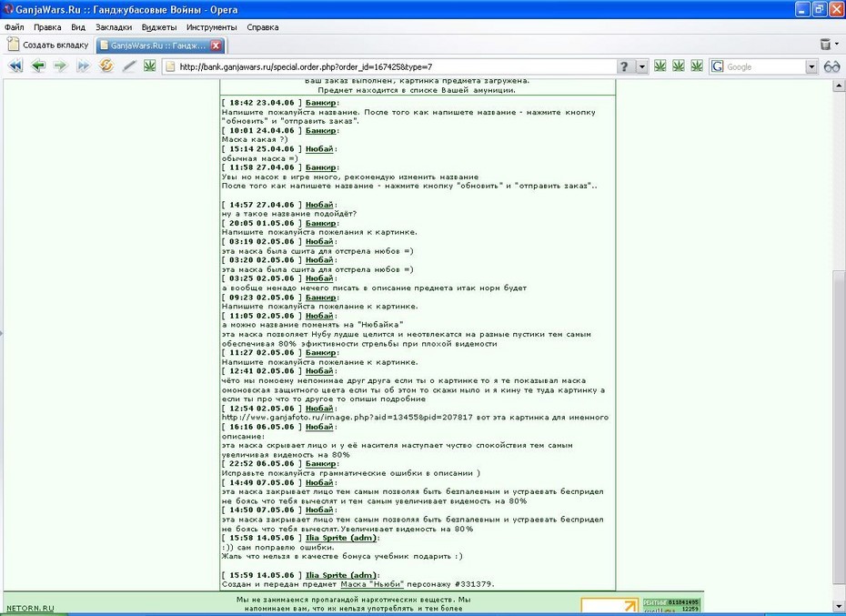The image size is (846, 616).
Task: Click the ganjafoto.ru image.php URL text
Action: tap(347, 418)
